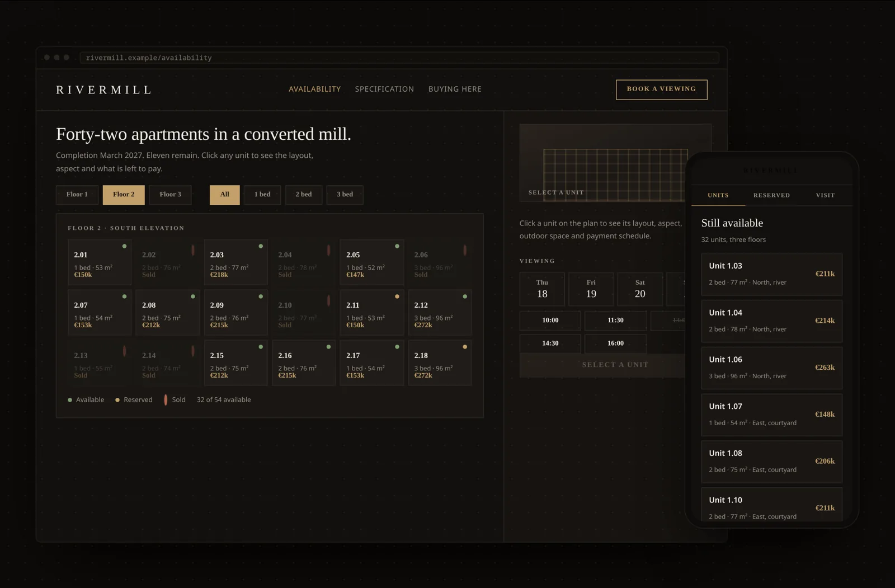
Task: Open the Units tab on phone
Action: point(718,195)
